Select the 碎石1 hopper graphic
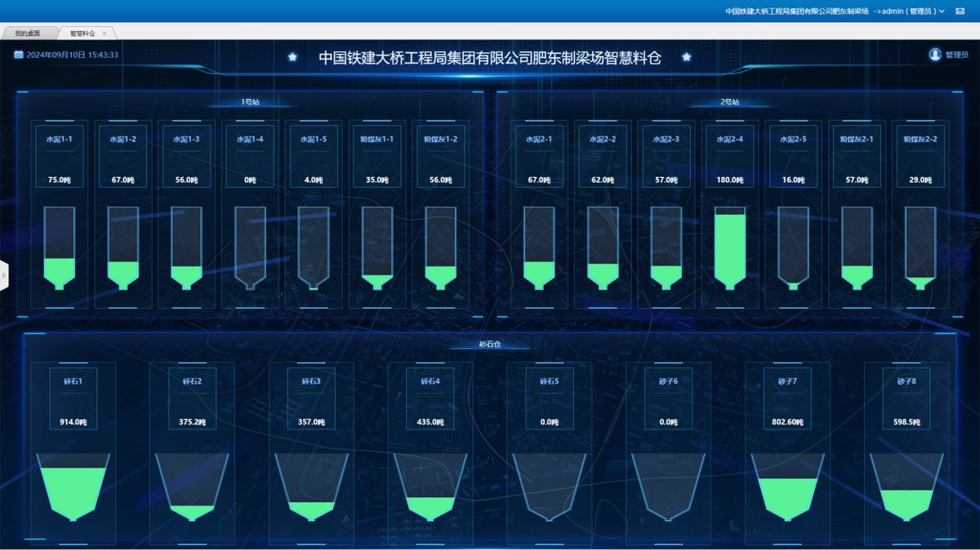The image size is (980, 550). [x=73, y=487]
